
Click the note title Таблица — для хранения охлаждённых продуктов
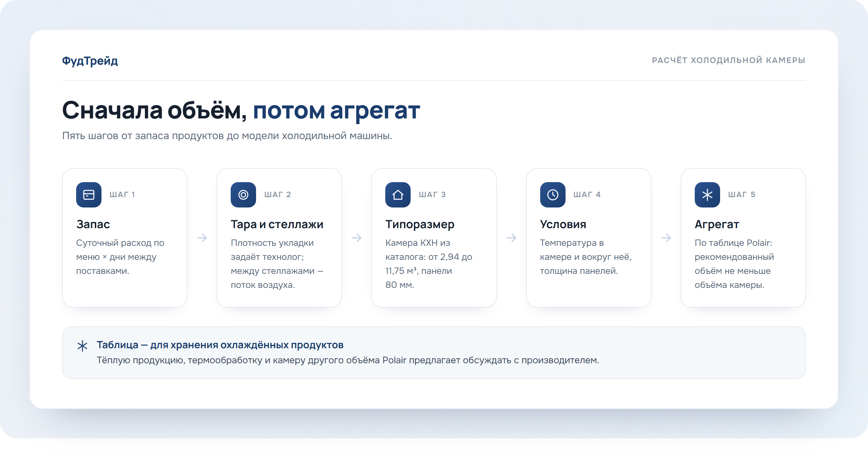click(220, 345)
